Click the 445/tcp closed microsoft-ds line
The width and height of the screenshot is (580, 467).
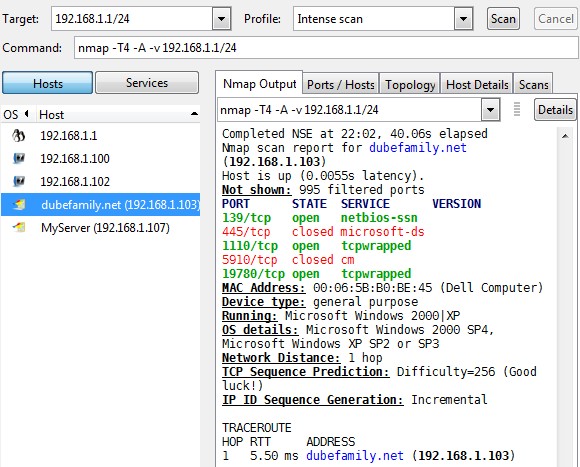pos(323,232)
